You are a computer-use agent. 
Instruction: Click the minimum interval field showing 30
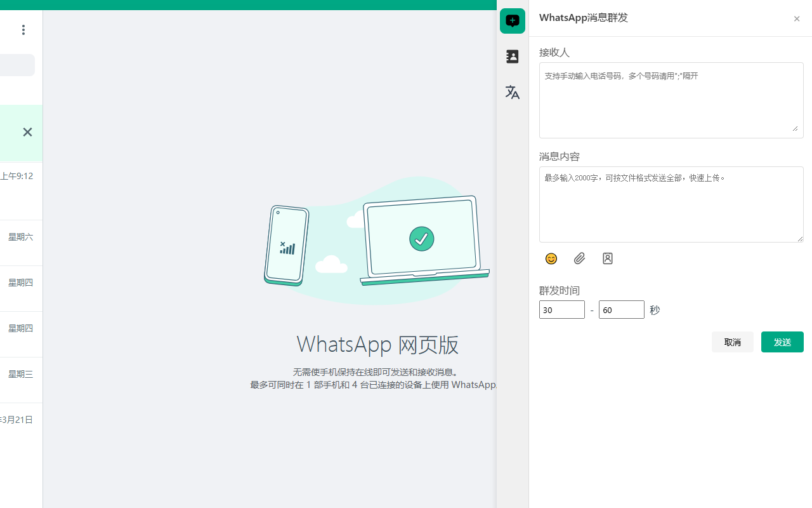pos(562,310)
